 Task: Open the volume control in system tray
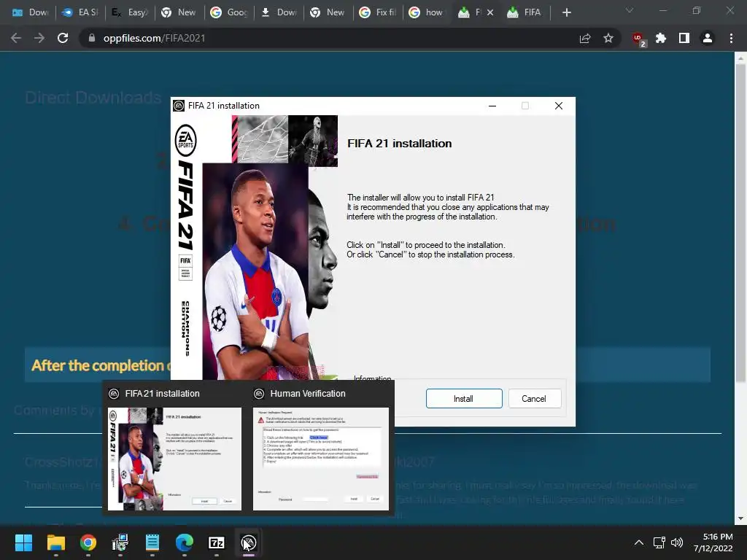click(x=676, y=542)
